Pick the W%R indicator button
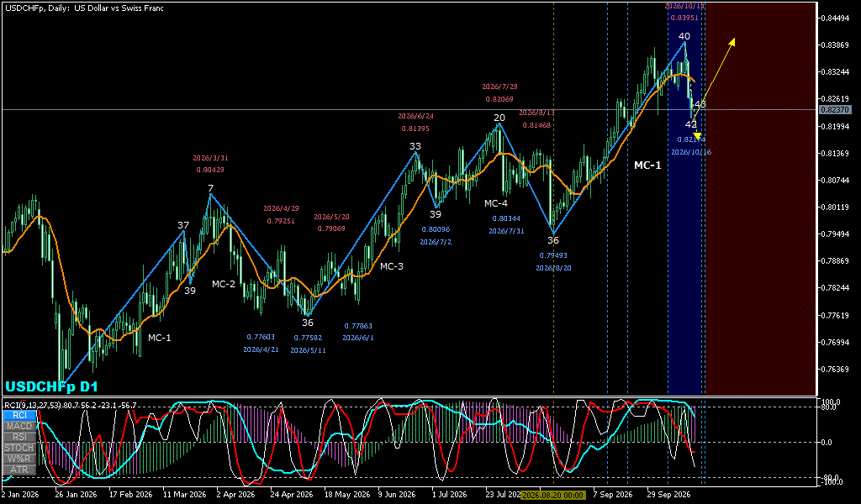The image size is (861, 504). click(x=19, y=459)
